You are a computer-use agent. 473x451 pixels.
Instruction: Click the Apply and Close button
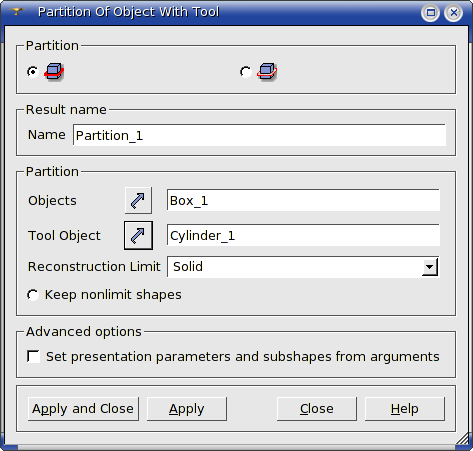tap(83, 409)
